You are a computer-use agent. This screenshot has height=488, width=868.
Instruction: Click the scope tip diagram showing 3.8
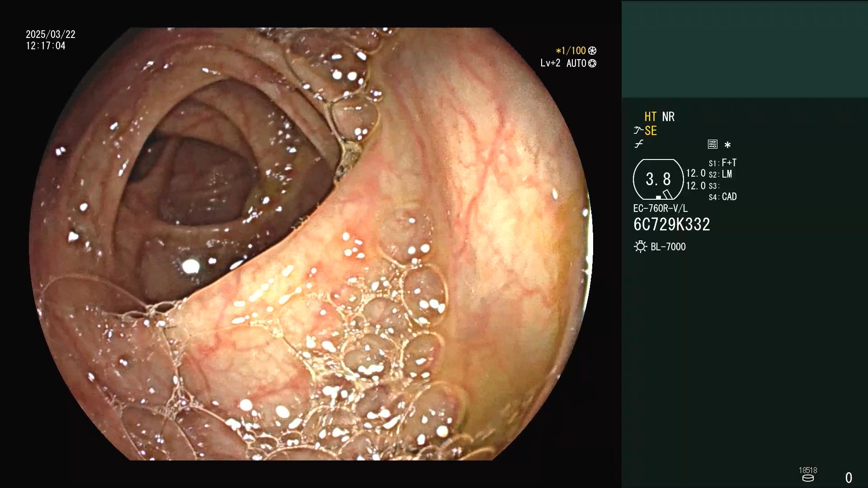point(658,179)
